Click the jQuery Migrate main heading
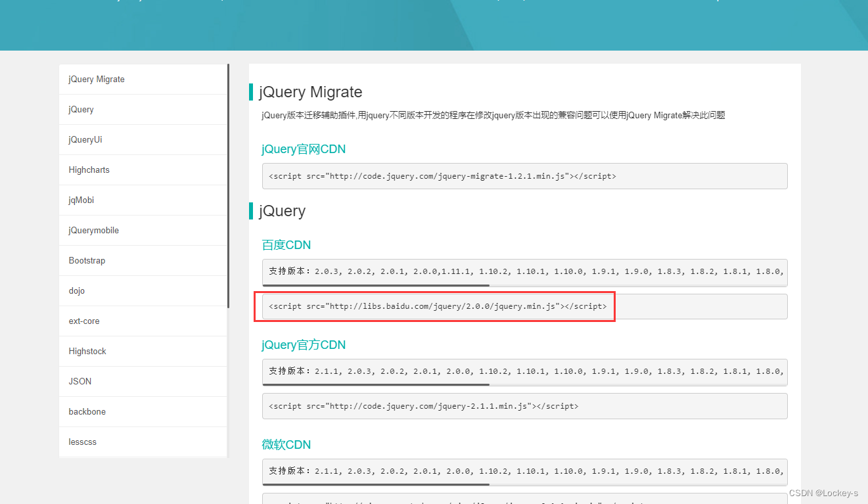The height and width of the screenshot is (504, 868). 311,92
